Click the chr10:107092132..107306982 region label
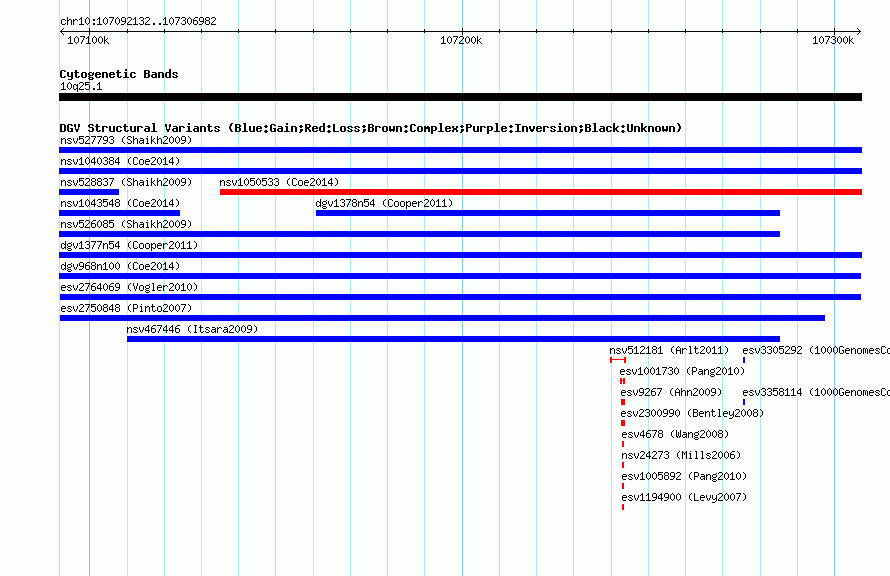 pyautogui.click(x=138, y=22)
